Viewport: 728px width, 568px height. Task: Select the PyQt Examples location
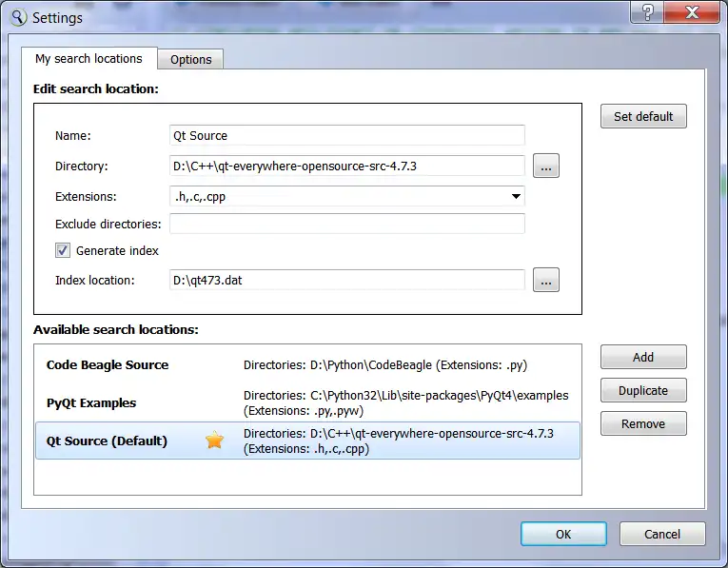point(307,402)
